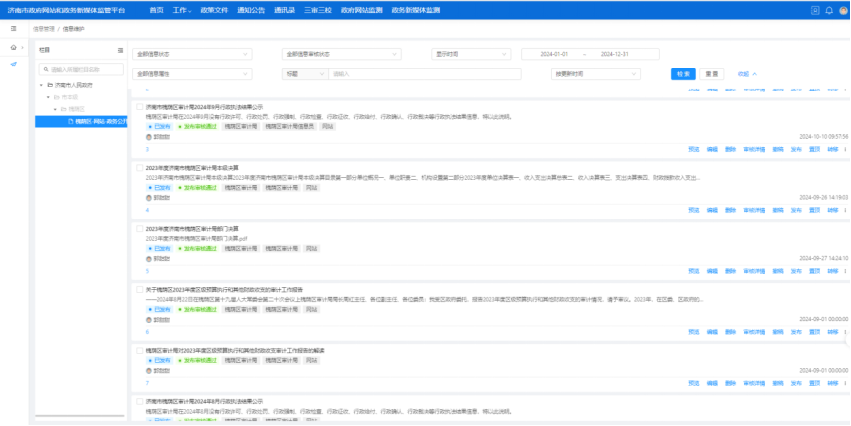
Task: Click the blue 检索 search button
Action: pyautogui.click(x=683, y=73)
